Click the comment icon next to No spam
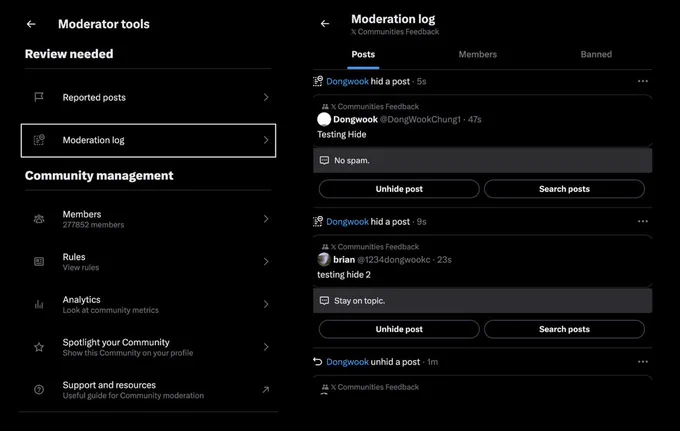This screenshot has height=431, width=680. (324, 160)
